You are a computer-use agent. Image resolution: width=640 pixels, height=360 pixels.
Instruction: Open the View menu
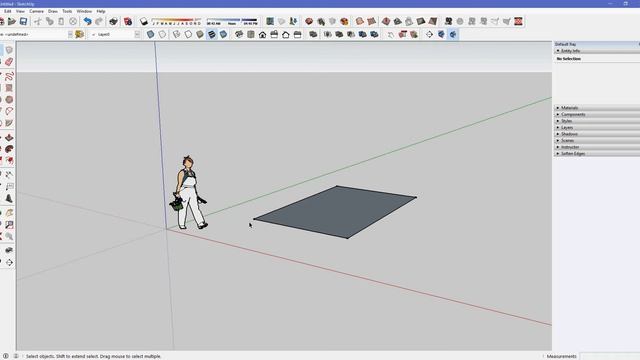[x=20, y=11]
